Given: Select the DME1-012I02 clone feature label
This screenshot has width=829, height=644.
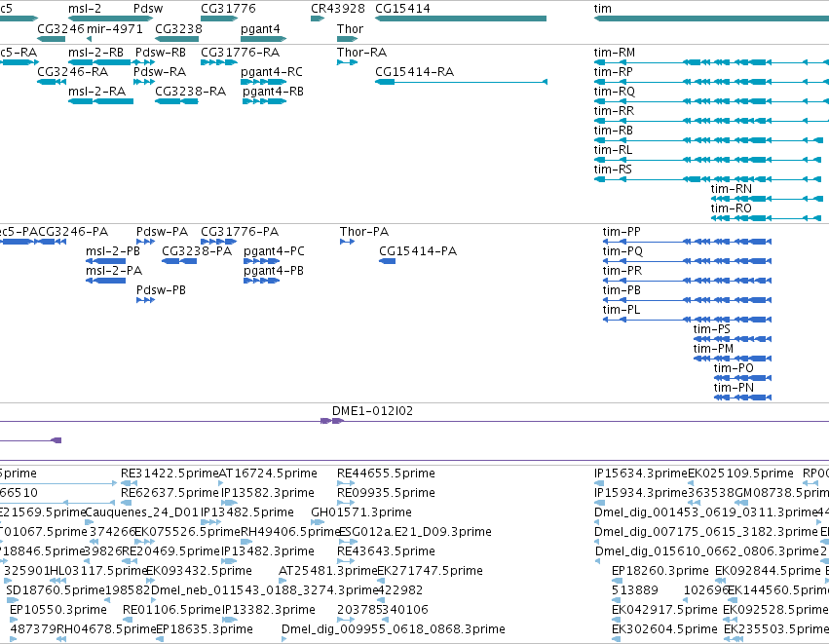Looking at the screenshot, I should click(372, 411).
